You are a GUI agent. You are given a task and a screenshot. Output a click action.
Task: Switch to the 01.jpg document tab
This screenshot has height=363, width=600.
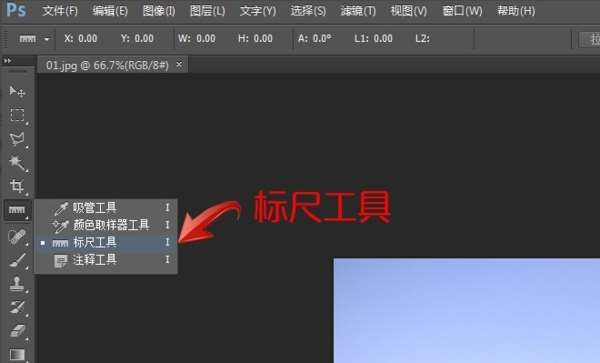pyautogui.click(x=107, y=65)
